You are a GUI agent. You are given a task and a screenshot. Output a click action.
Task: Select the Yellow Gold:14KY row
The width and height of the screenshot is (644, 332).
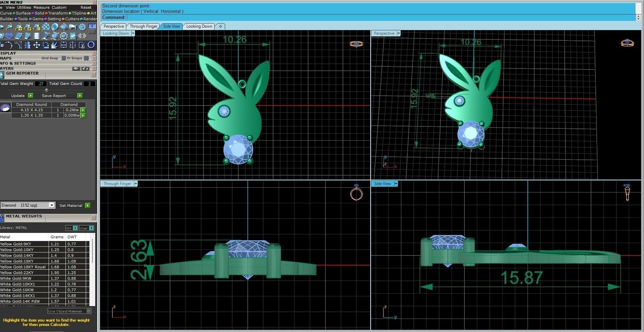pyautogui.click(x=45, y=255)
